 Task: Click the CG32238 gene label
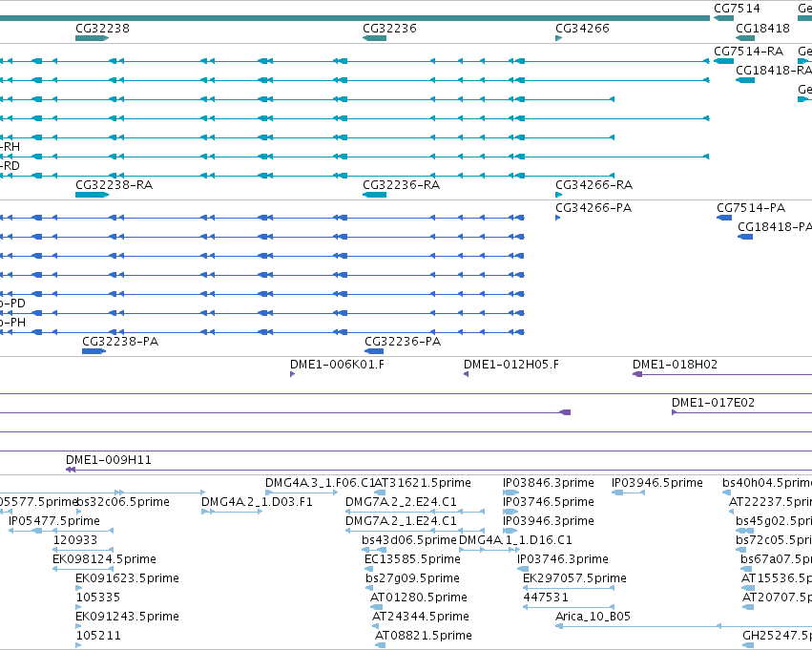point(102,28)
